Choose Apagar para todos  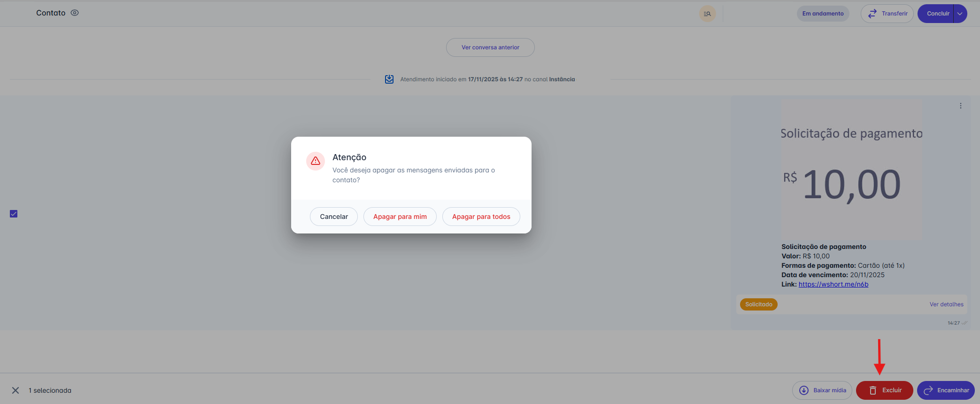(481, 217)
